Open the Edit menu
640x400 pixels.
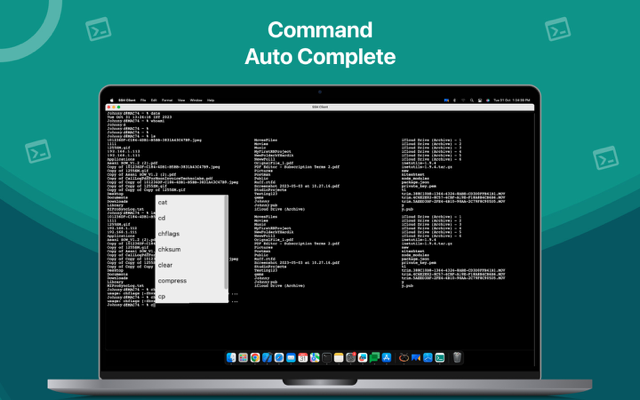153,100
